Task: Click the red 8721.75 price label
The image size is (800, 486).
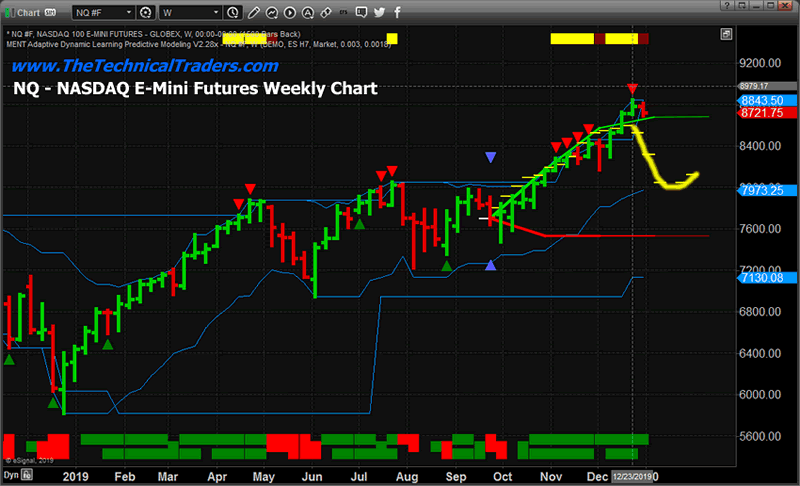Action: 767,113
